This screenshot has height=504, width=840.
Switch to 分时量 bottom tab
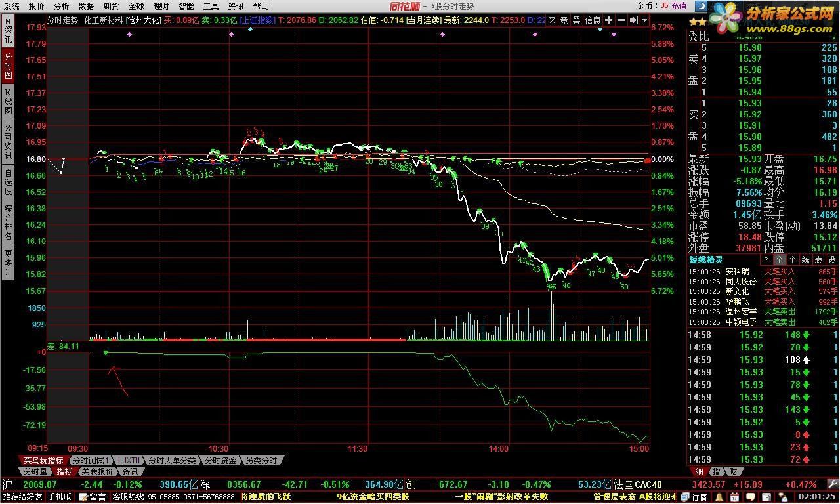pyautogui.click(x=36, y=472)
